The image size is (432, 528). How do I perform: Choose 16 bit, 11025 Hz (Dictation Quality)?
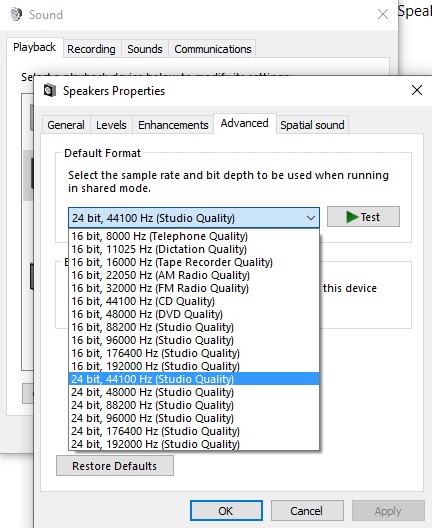(194, 249)
